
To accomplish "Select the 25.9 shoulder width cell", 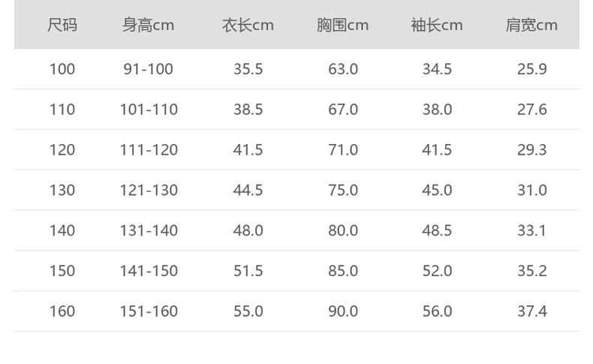I will pyautogui.click(x=531, y=70).
